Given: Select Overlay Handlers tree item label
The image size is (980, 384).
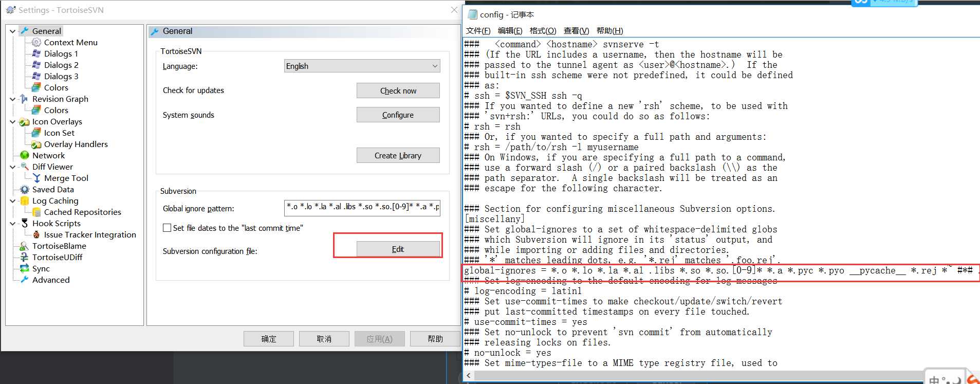Looking at the screenshot, I should (x=76, y=144).
